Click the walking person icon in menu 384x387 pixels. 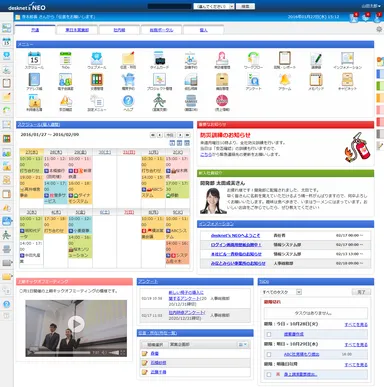click(159, 100)
